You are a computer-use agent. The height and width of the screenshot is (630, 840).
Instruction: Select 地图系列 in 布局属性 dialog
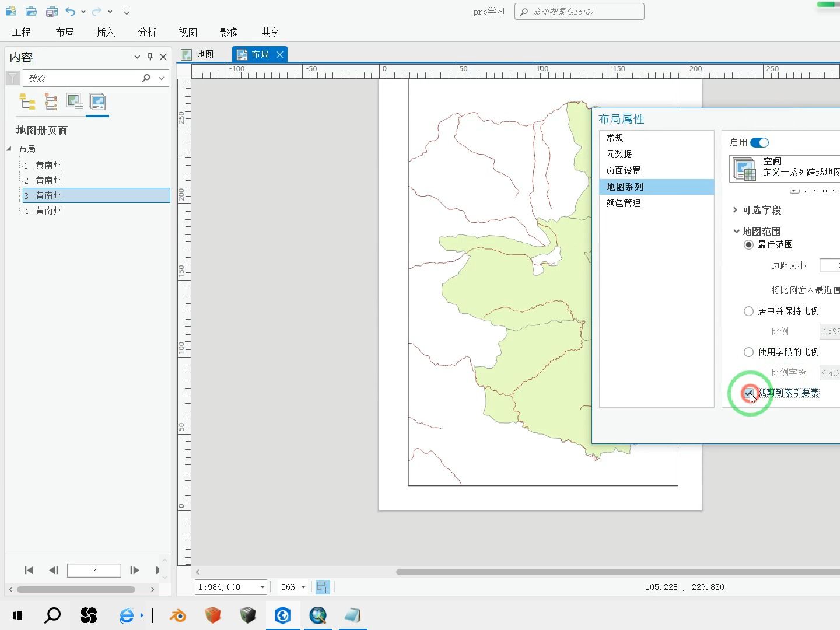pyautogui.click(x=656, y=187)
